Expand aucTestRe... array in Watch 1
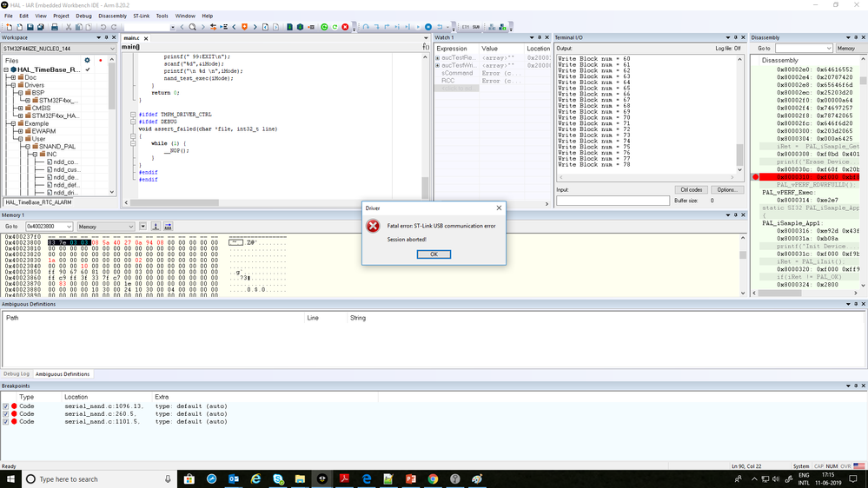 point(437,57)
